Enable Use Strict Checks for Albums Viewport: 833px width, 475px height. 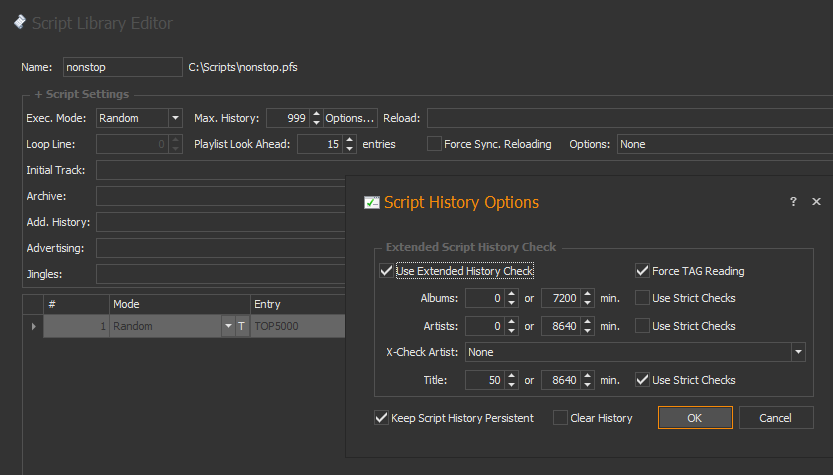(642, 298)
